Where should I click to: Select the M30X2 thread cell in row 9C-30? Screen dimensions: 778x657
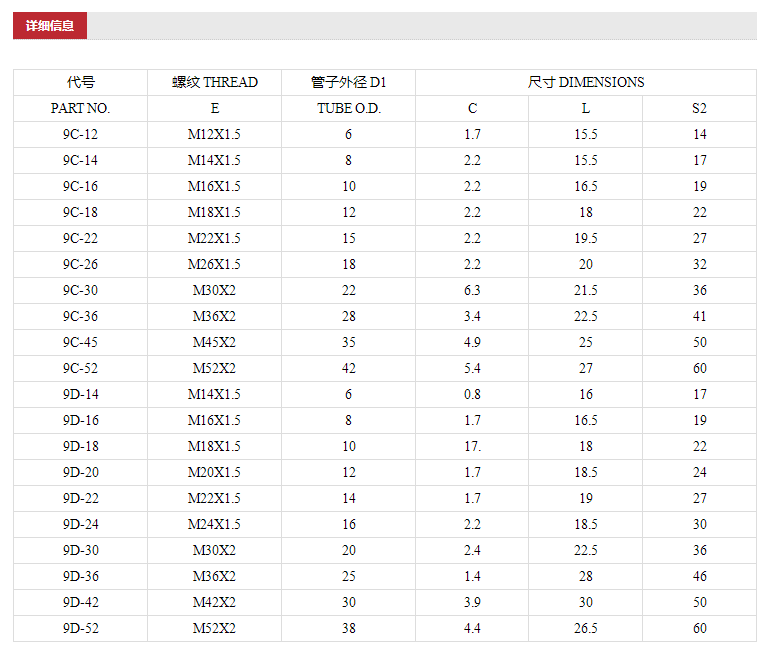(214, 290)
